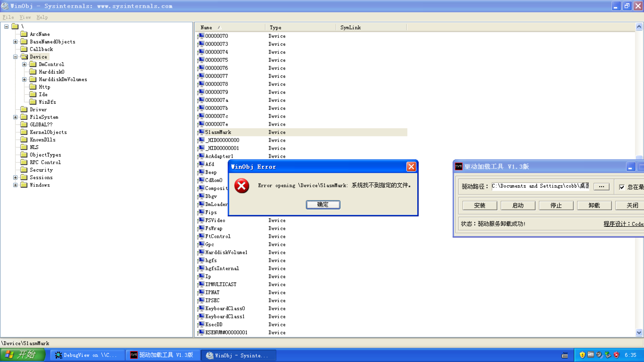The image size is (644, 362).
Task: Click the HarddiskVolume1 device icon
Action: pyautogui.click(x=201, y=252)
